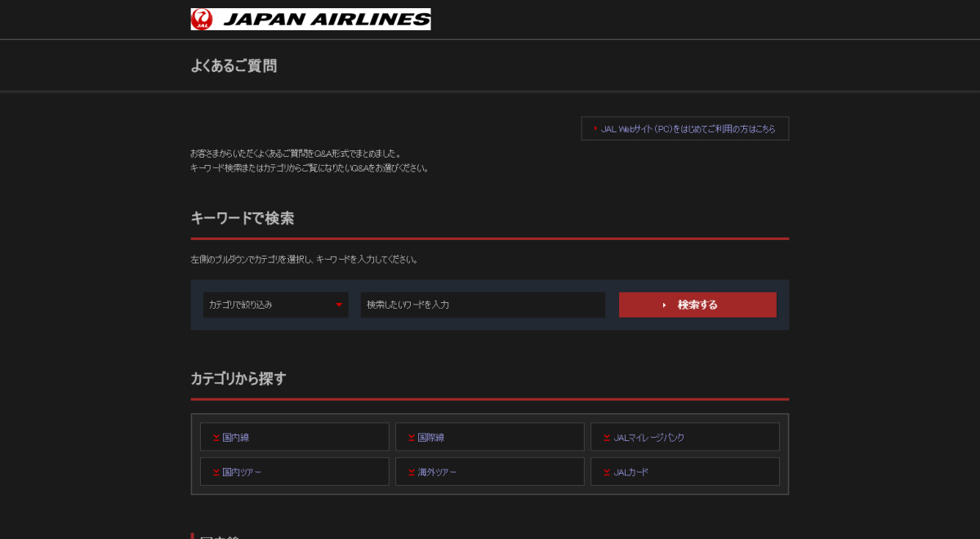
Task: Click the red 検索する button
Action: tap(697, 305)
